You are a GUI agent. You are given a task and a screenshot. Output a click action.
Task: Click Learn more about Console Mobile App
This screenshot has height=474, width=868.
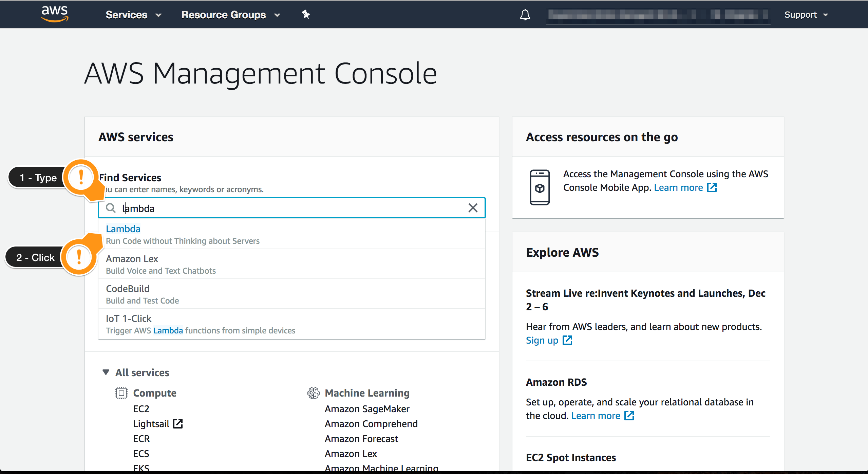(x=678, y=187)
